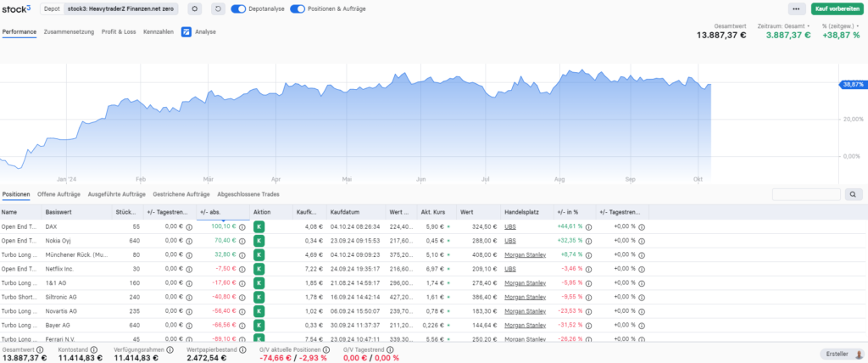
Task: Click the positions search input field
Action: (806, 194)
